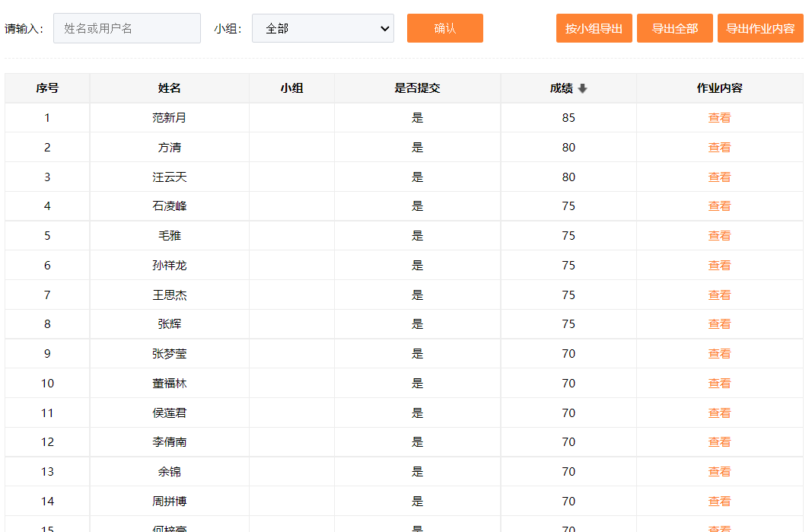Open the 小组 dropdown set to 全部
This screenshot has width=812, height=532.
pos(323,28)
